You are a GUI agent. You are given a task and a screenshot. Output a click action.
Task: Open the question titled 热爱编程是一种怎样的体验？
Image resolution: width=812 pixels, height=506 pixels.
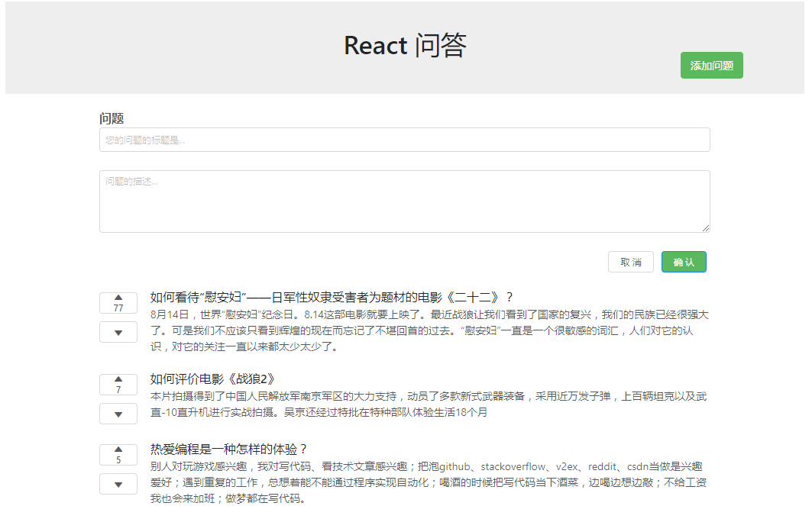pyautogui.click(x=229, y=449)
